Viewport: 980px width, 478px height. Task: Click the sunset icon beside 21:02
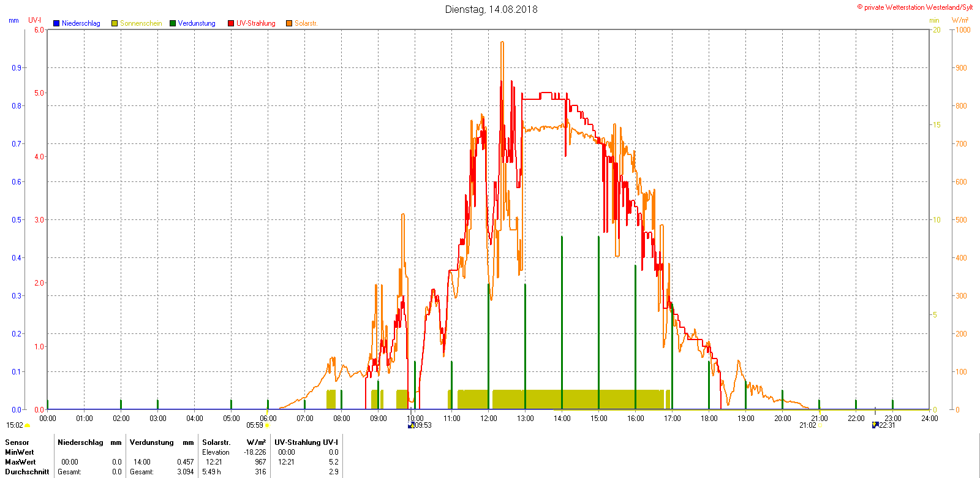click(x=820, y=425)
